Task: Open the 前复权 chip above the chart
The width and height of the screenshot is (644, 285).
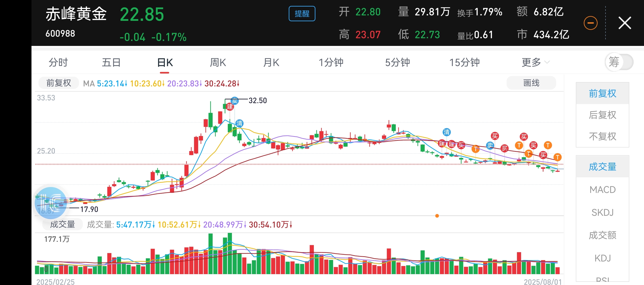Action: click(59, 83)
